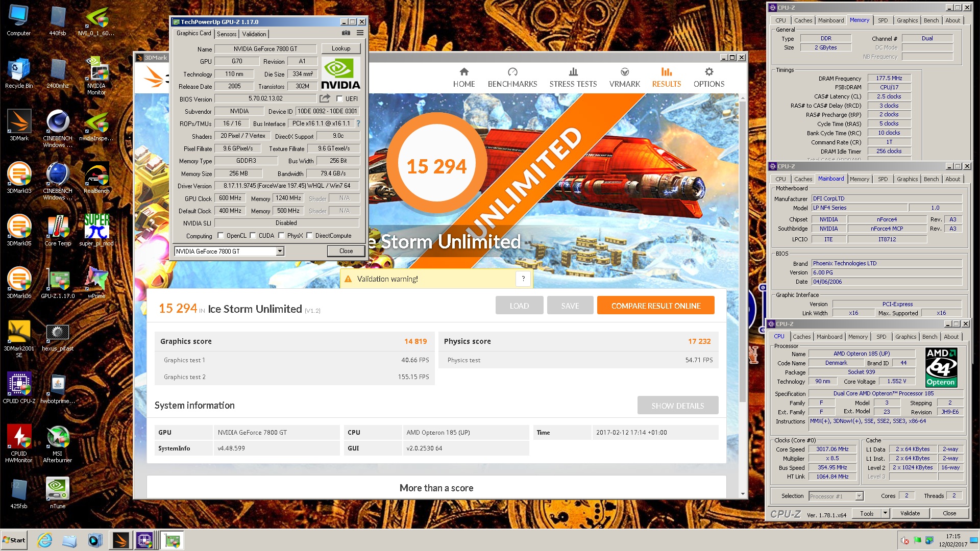Launch the NVIDIA Monitor shortcut

click(x=96, y=76)
